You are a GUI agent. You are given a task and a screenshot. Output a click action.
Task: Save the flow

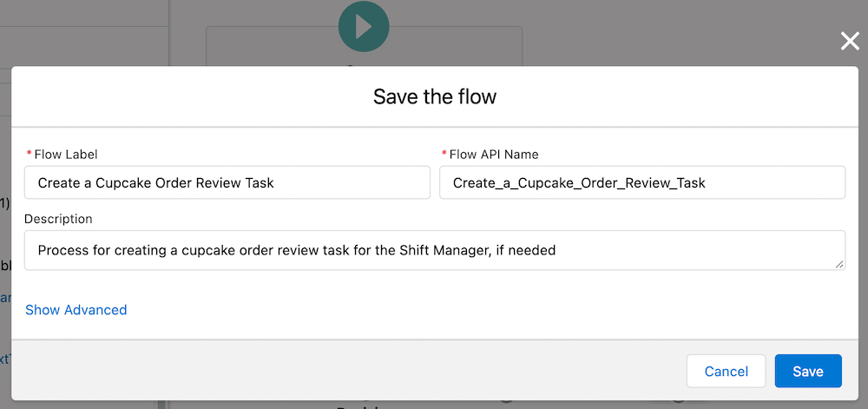pos(808,372)
